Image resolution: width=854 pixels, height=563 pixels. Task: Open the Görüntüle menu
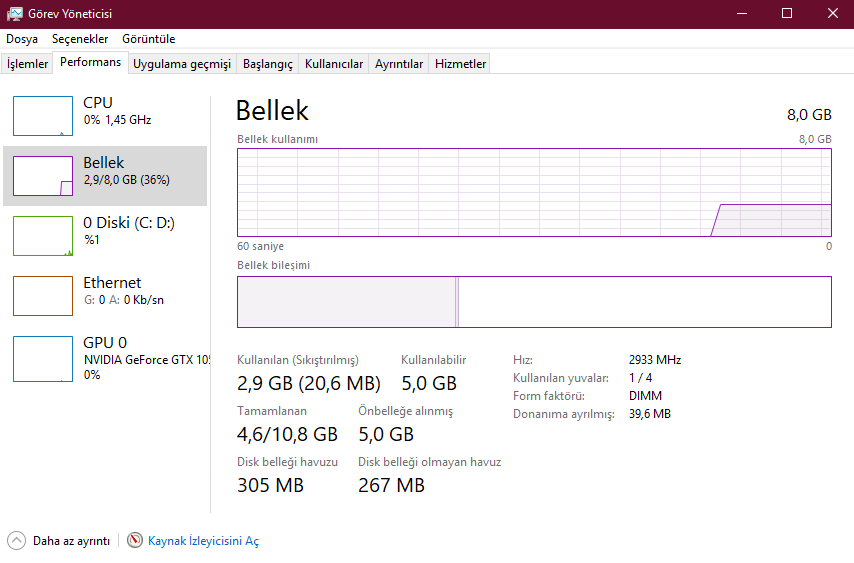[x=148, y=39]
